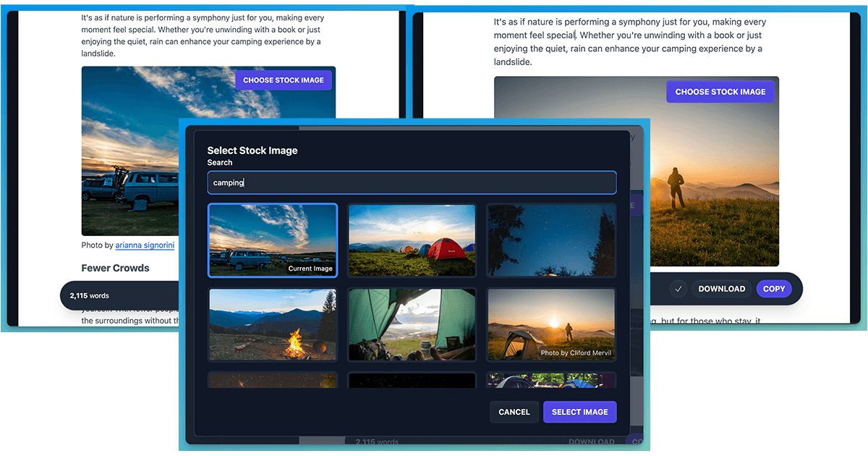Viewport: 868px width, 456px height.
Task: Select the thumbnail labeled Current Image
Action: click(x=272, y=240)
